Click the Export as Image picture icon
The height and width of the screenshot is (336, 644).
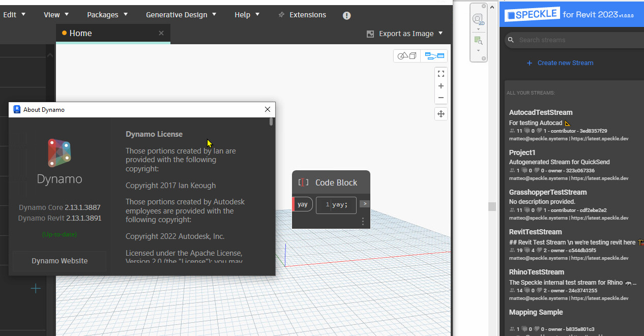point(370,34)
